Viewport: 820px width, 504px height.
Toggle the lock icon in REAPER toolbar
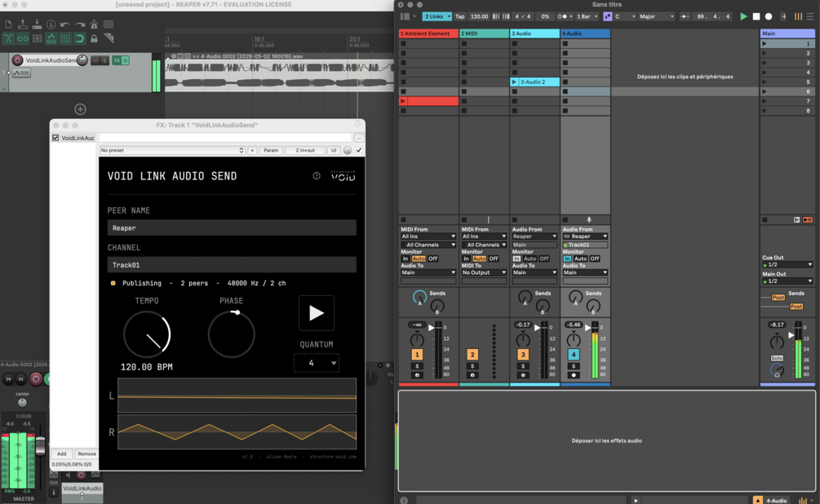[94, 38]
